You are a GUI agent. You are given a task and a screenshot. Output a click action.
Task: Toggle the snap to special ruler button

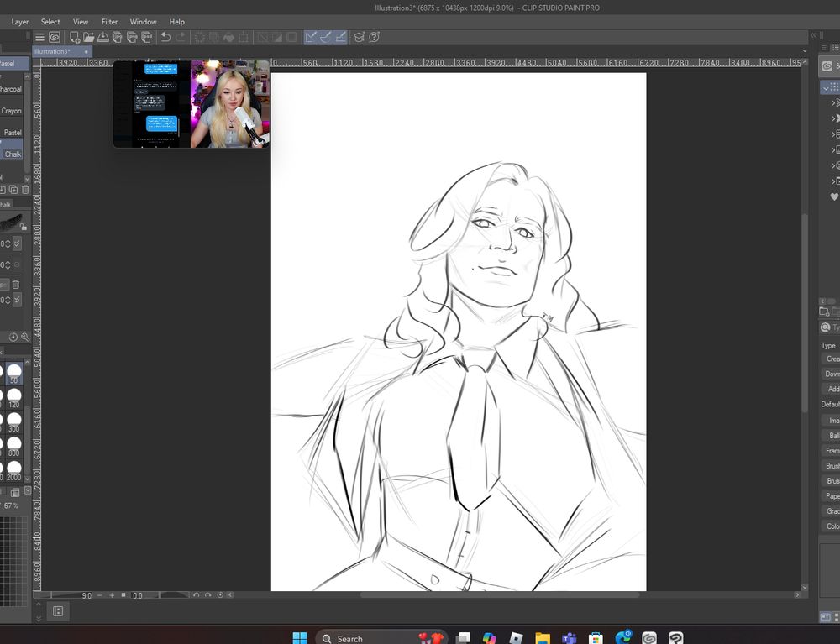tap(325, 37)
